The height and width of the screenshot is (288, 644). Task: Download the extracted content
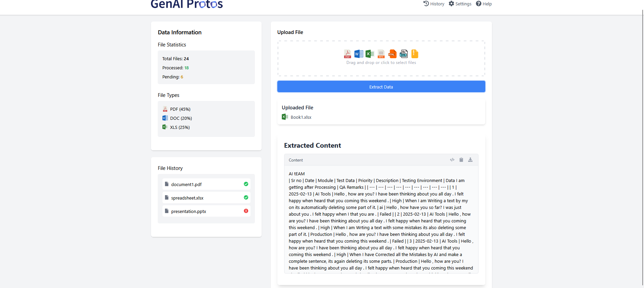click(x=470, y=160)
